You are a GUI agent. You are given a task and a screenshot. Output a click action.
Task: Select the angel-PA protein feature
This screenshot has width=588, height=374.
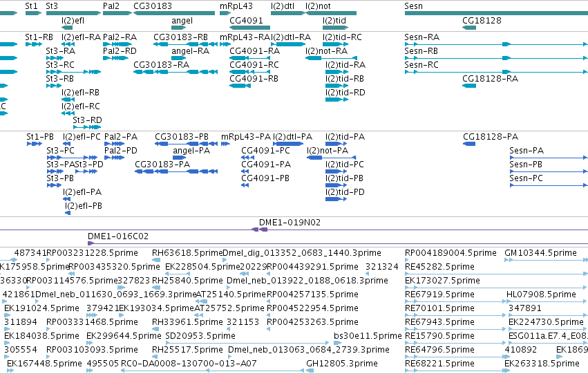[x=179, y=158]
